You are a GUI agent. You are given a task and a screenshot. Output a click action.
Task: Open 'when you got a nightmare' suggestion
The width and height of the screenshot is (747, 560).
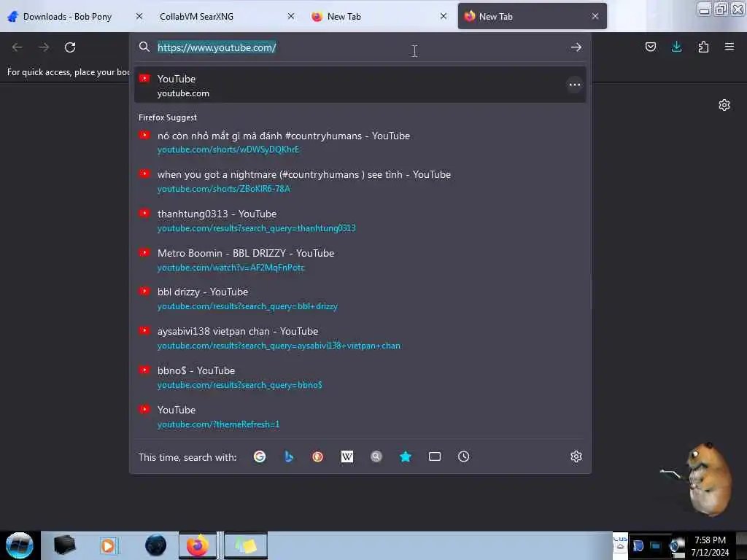pos(360,181)
